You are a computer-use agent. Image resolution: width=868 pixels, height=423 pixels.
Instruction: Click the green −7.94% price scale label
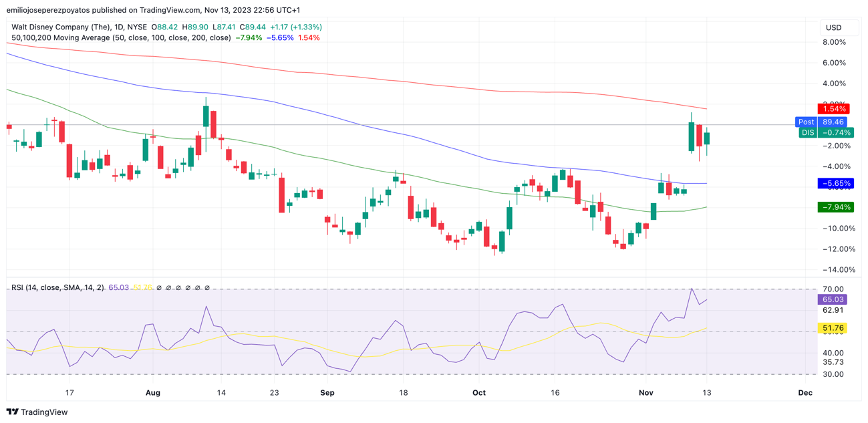tap(835, 207)
